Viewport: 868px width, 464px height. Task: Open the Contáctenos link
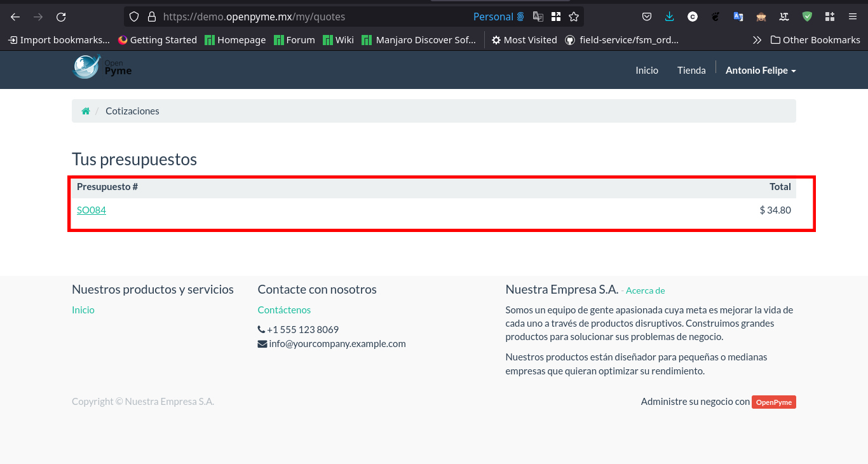coord(284,310)
